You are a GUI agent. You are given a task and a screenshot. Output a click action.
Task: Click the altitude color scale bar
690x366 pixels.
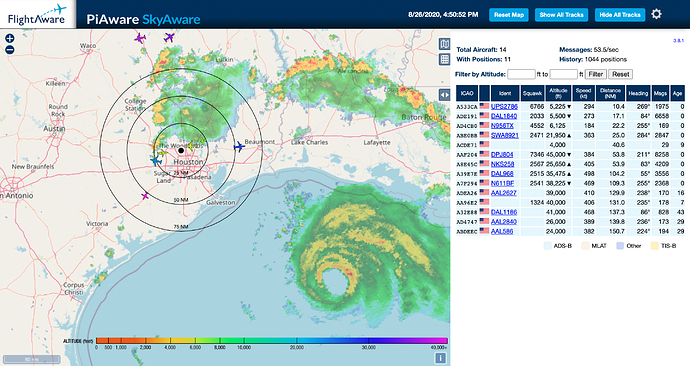[x=272, y=340]
